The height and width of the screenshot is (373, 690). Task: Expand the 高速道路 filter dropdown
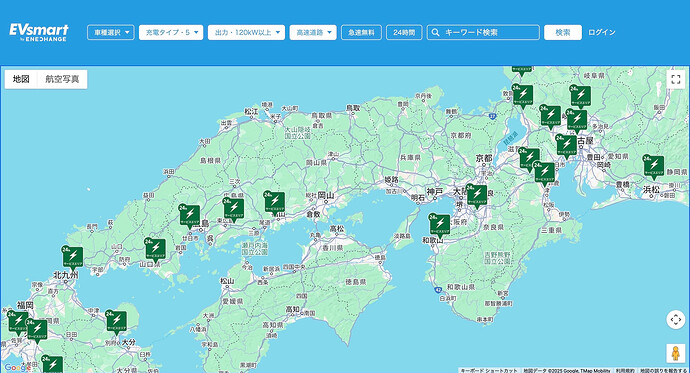313,32
